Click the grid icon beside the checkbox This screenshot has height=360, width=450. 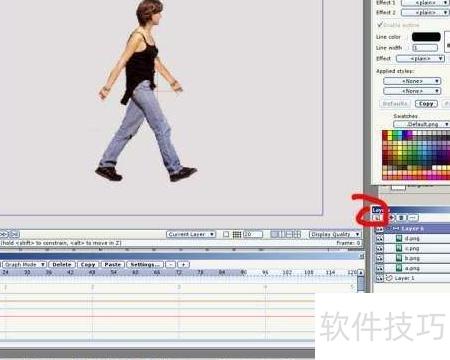[237, 234]
